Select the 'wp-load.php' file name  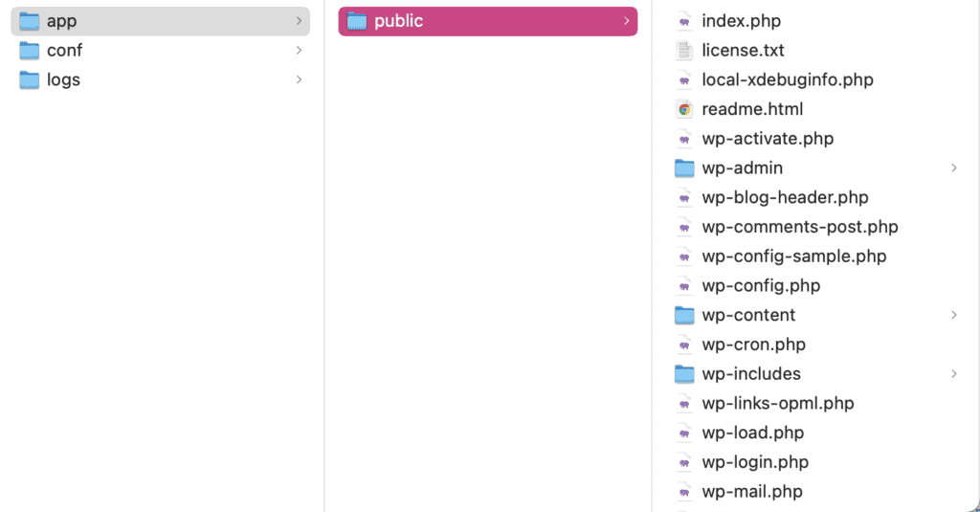(753, 434)
